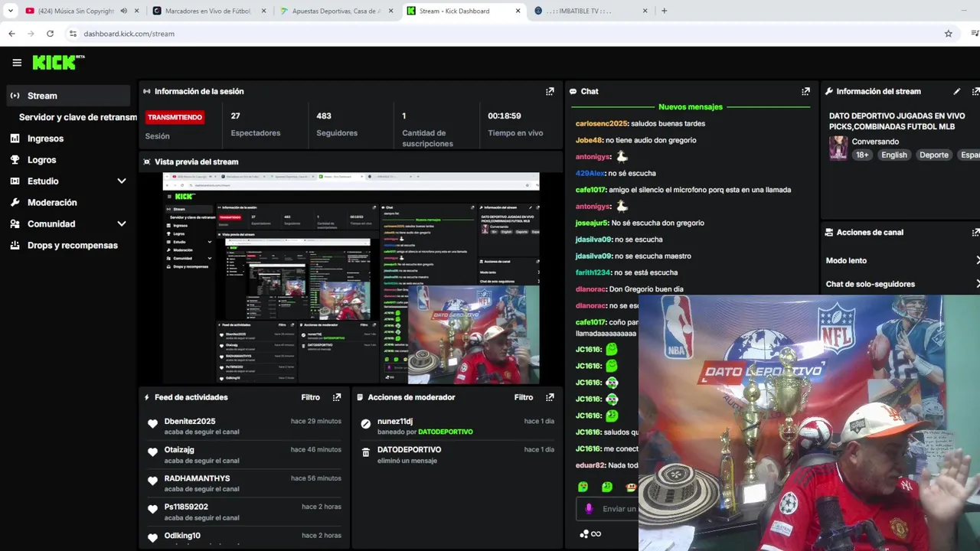Click the Conversando category thumbnail
This screenshot has height=551, width=980.
click(838, 148)
